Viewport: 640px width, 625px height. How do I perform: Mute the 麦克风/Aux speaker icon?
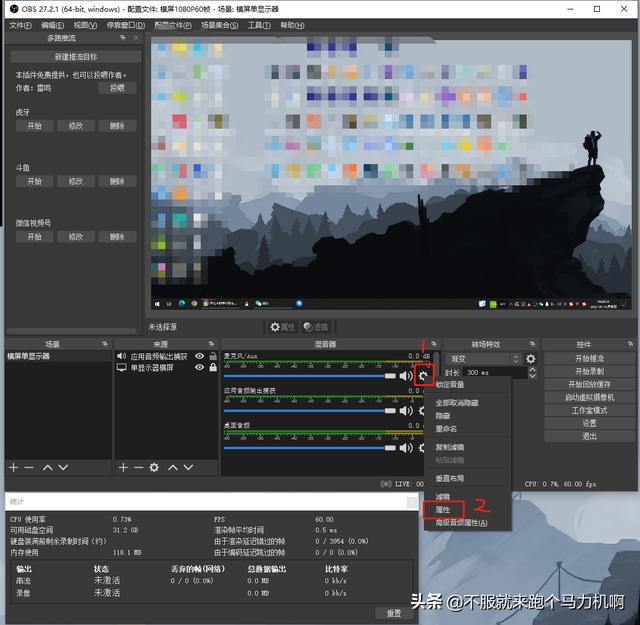(406, 376)
